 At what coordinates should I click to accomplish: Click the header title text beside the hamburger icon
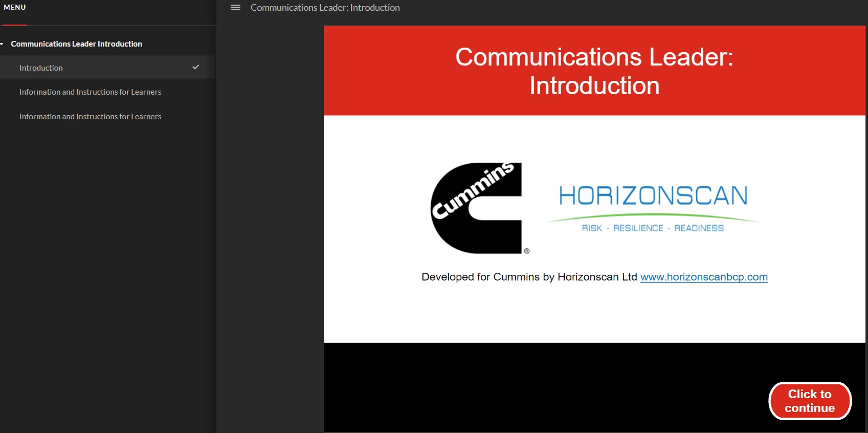pyautogui.click(x=325, y=8)
